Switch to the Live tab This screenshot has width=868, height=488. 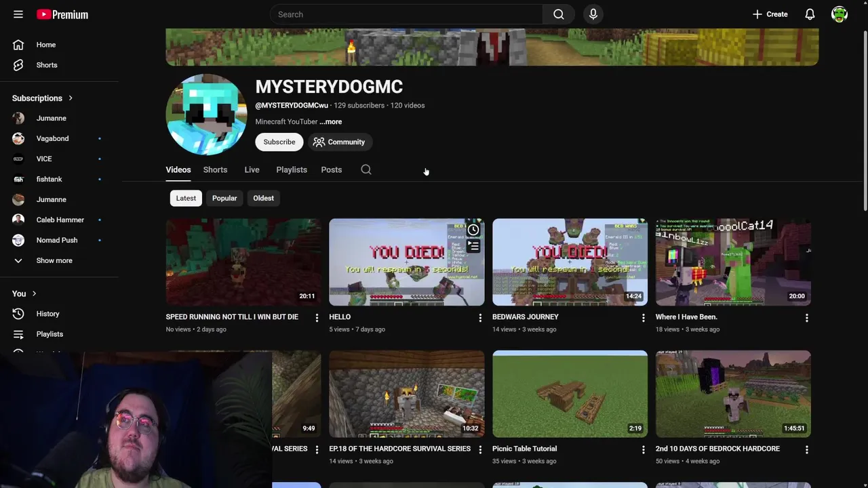point(252,170)
